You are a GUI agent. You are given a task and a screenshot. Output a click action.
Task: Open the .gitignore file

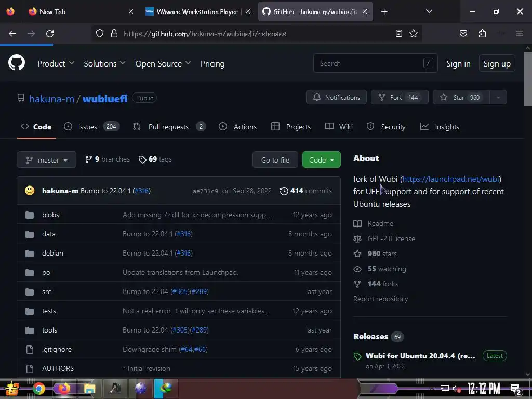(57, 349)
